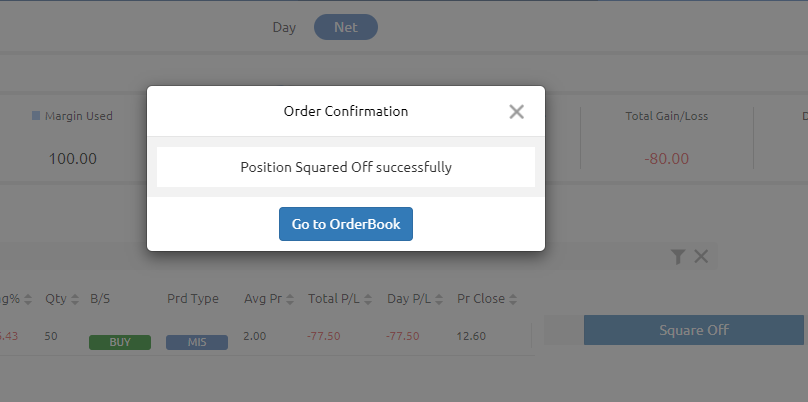Select the Net positions toggle
808x402 pixels.
pyautogui.click(x=346, y=27)
